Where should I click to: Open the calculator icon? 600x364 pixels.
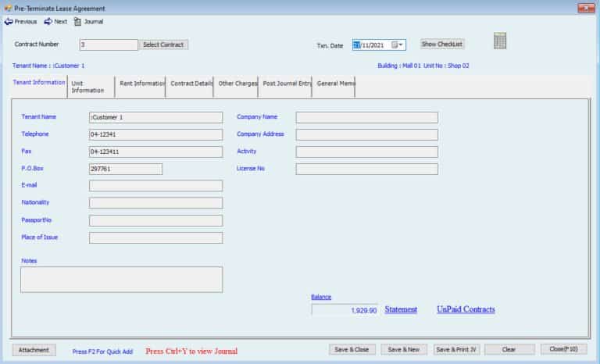coord(500,41)
